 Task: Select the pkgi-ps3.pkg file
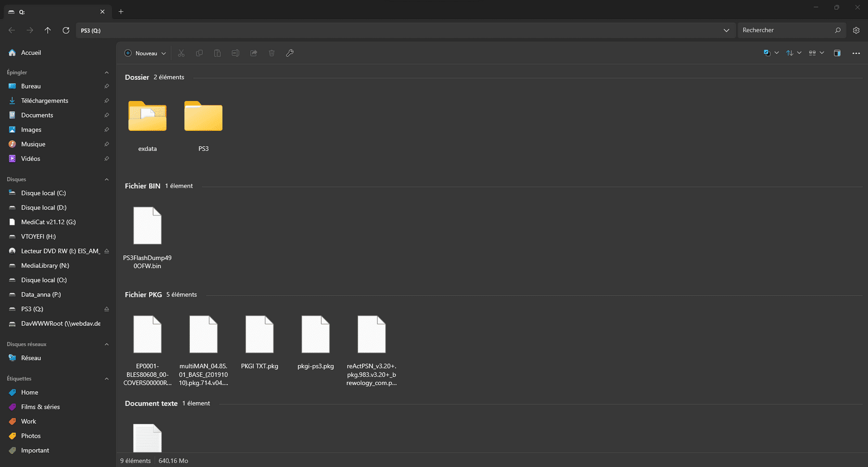click(x=316, y=342)
